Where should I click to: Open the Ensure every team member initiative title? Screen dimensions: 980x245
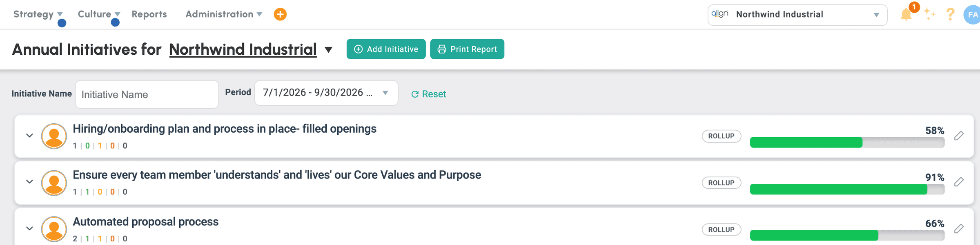[277, 175]
